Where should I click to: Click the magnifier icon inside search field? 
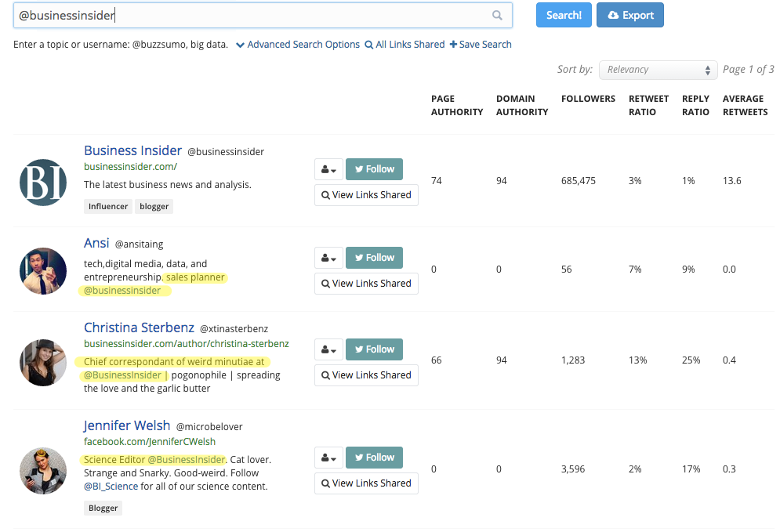click(497, 16)
